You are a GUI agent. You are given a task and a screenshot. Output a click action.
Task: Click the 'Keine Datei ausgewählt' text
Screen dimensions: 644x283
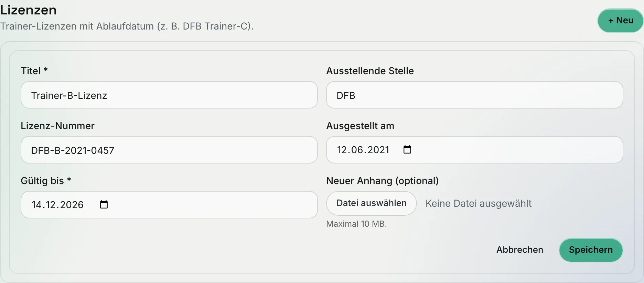(x=478, y=203)
